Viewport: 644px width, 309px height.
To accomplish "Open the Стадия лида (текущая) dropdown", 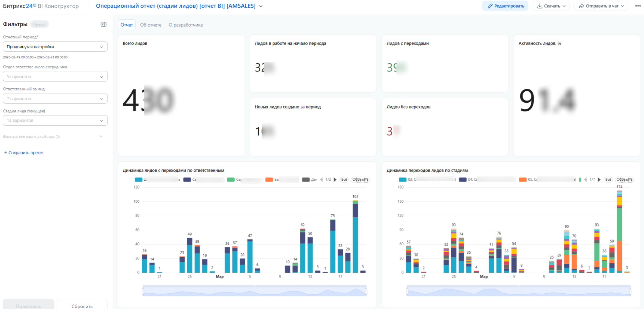I will [x=55, y=120].
